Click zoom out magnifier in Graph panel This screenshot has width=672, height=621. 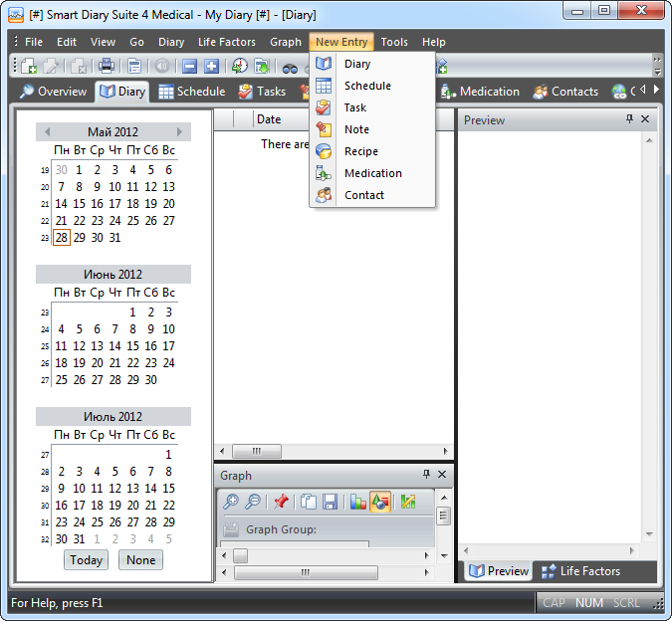(253, 502)
